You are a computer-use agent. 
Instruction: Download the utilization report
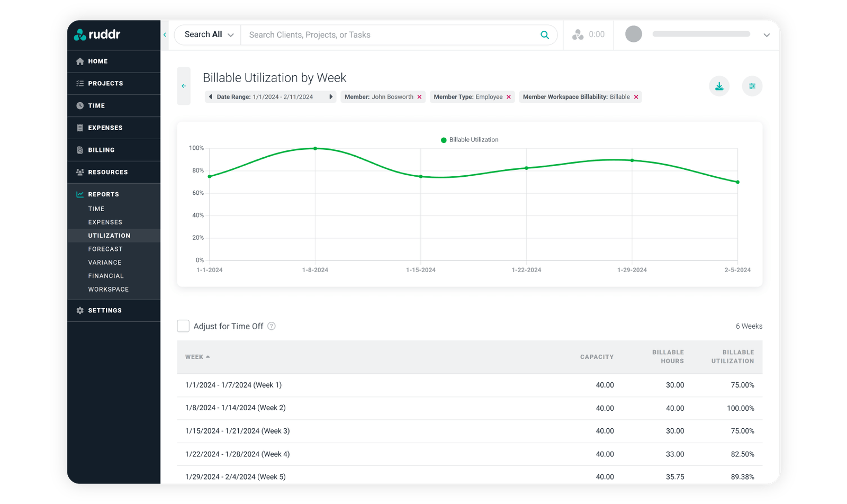click(719, 86)
